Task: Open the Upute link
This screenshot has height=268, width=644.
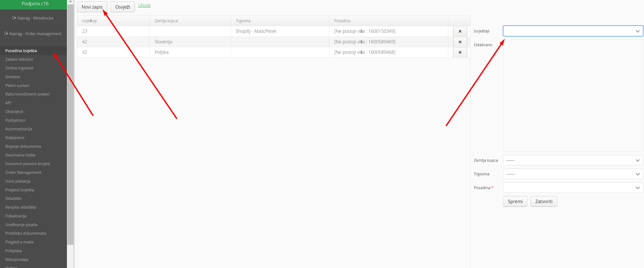Action: pos(144,5)
